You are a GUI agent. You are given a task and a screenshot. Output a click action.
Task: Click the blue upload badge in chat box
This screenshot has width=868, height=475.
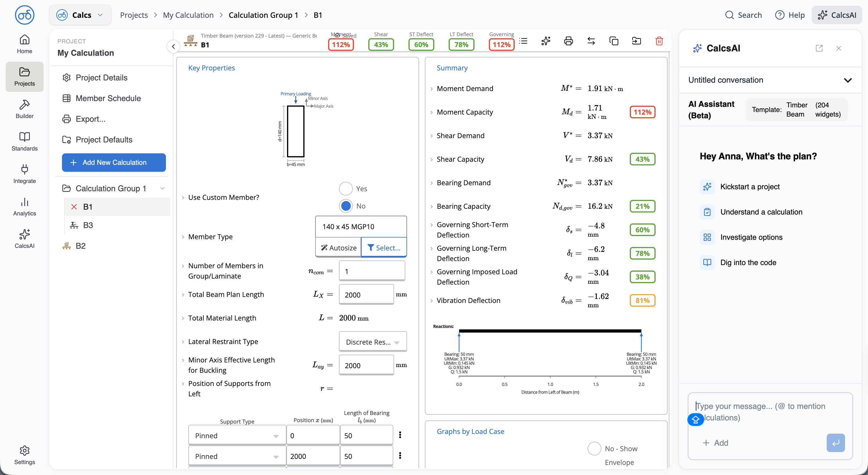point(695,419)
